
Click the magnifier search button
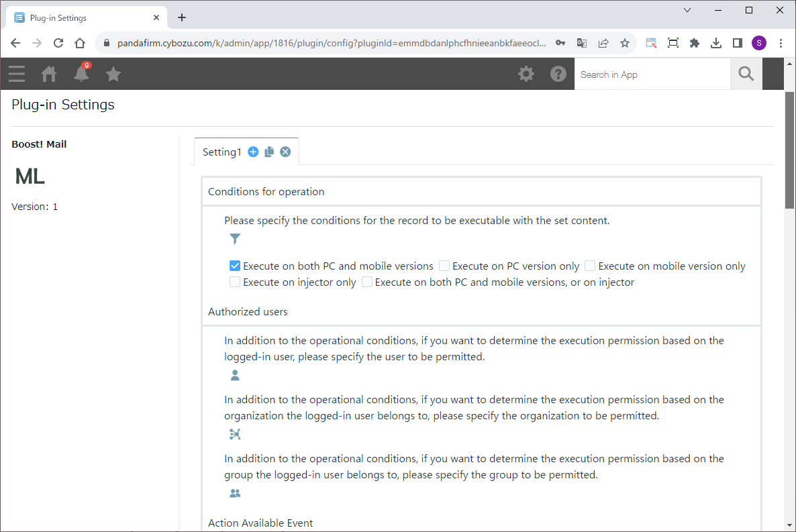point(746,74)
